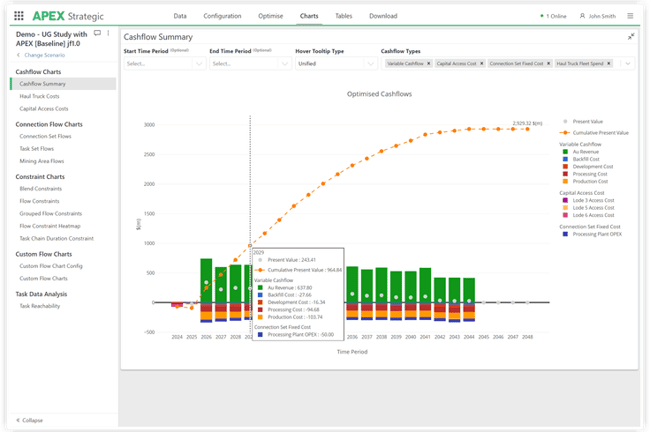650x432 pixels.
Task: Hide Processing Plant OPEX legend series
Action: 597,236
